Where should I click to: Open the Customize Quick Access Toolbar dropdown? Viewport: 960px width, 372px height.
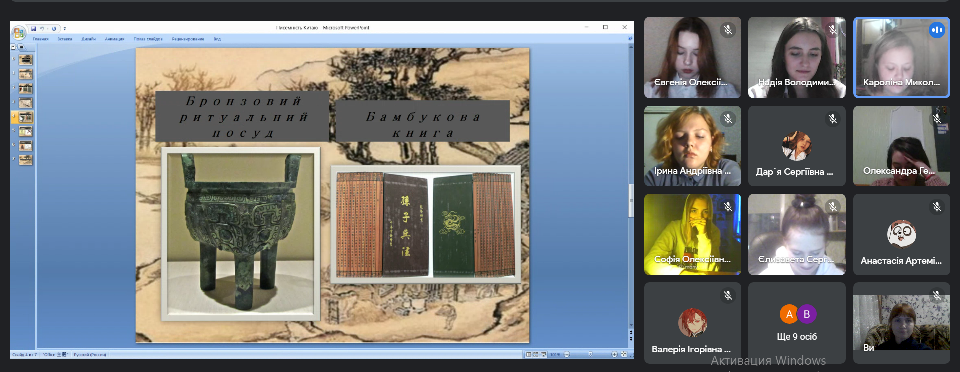click(x=64, y=29)
